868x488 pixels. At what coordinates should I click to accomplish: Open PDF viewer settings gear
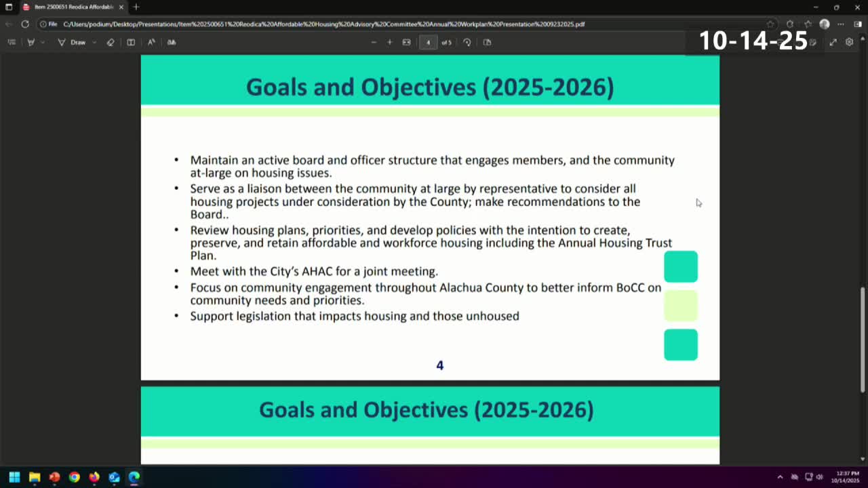(849, 42)
